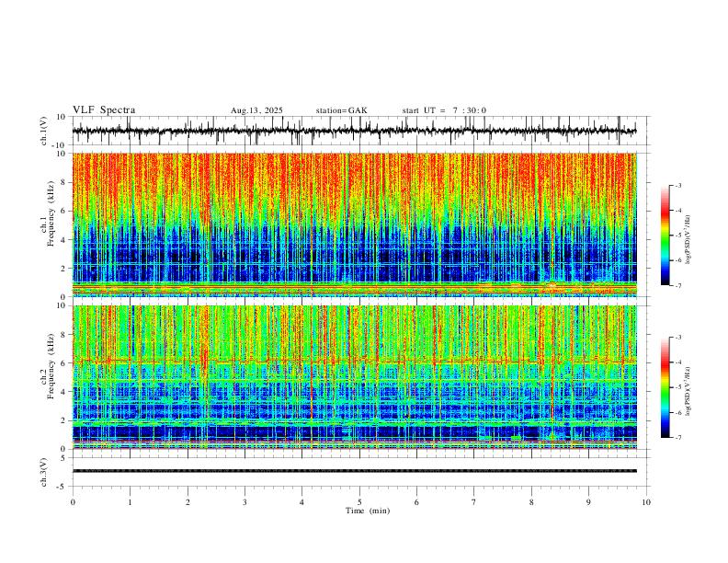Click the -5 tick label on ch.3 axis
Viewport: 728px width, 563px height.
pyautogui.click(x=62, y=487)
